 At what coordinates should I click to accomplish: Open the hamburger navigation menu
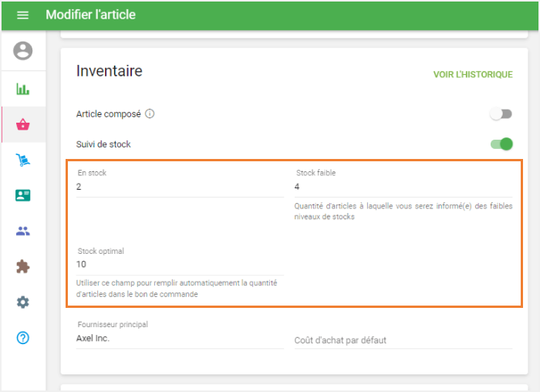point(22,15)
